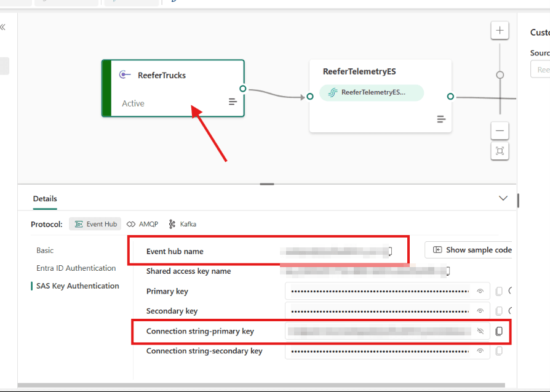Select the ReeferTelemetryES stream chip

(372, 93)
